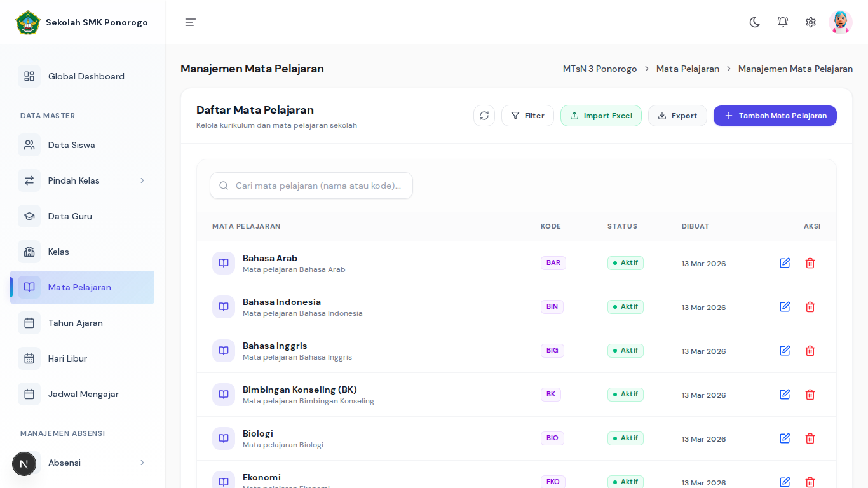Click the school logo in sidebar header

pyautogui.click(x=28, y=22)
